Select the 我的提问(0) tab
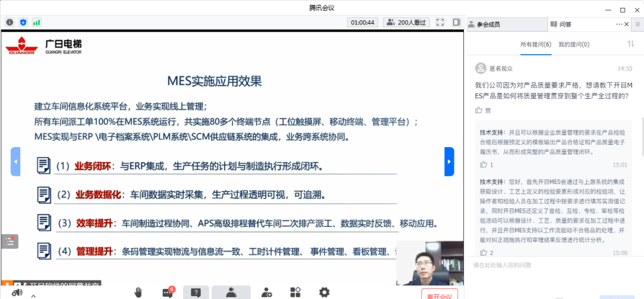The image size is (644, 299). tap(574, 45)
